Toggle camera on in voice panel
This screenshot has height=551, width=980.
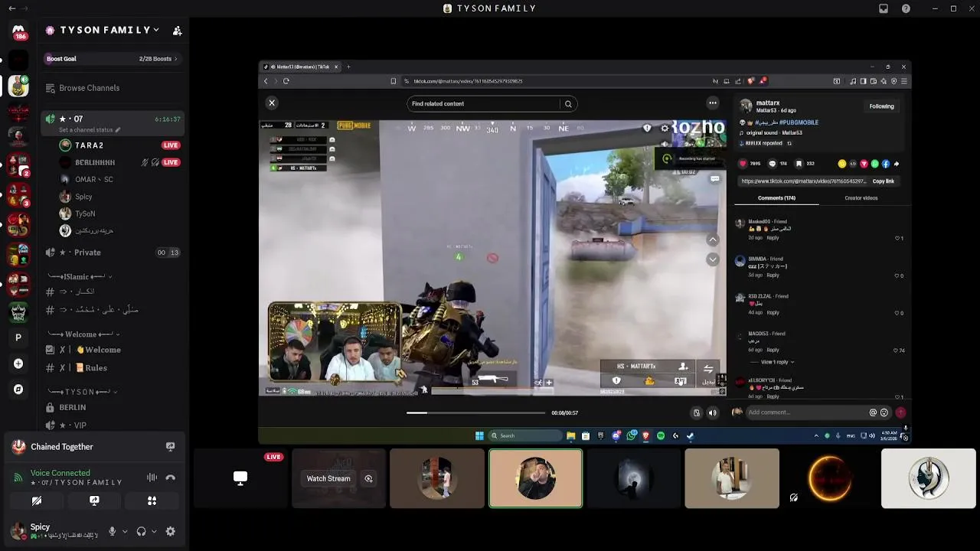pos(36,500)
